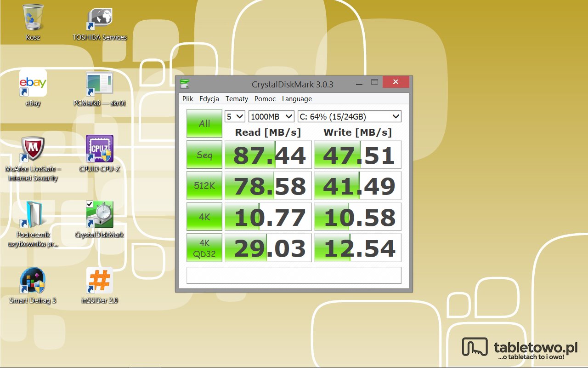The width and height of the screenshot is (588, 368).
Task: Run all benchmarks with All button
Action: click(x=204, y=123)
